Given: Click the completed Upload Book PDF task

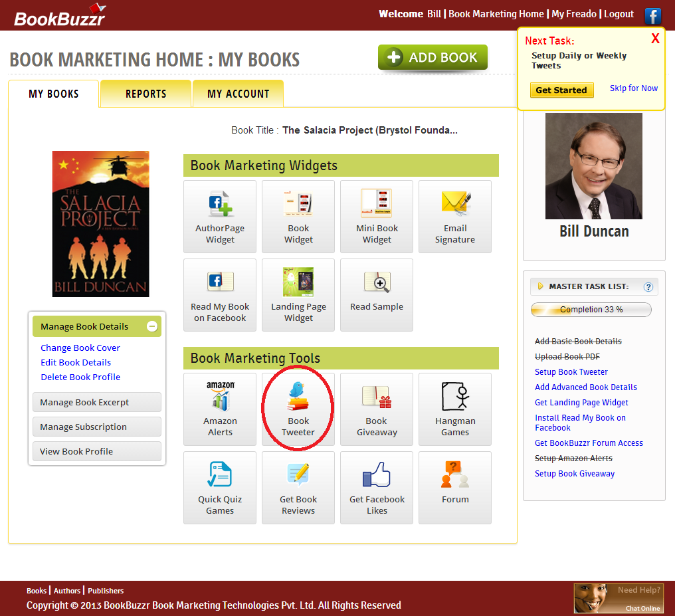Looking at the screenshot, I should click(567, 356).
